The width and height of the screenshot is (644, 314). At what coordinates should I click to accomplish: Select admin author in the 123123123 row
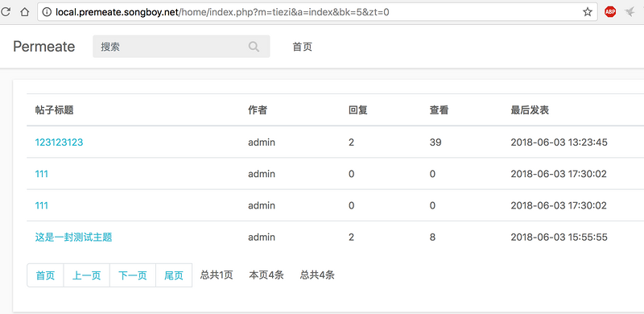click(262, 143)
